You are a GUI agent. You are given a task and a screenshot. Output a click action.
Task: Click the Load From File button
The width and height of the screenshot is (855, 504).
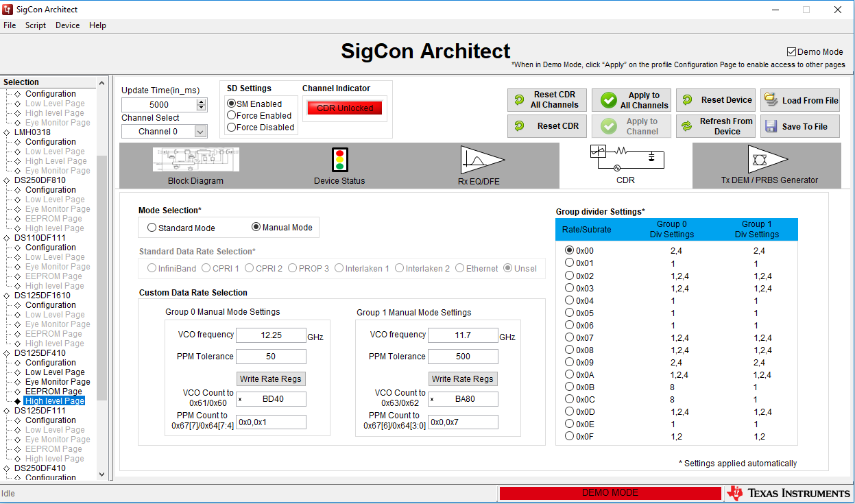[x=800, y=100]
